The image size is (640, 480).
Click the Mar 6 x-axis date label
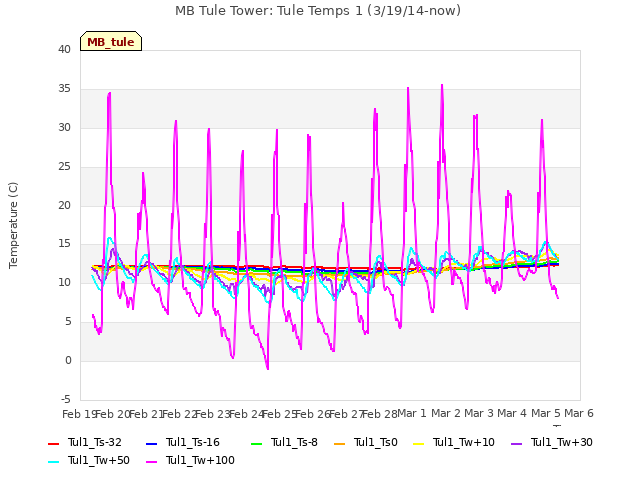pyautogui.click(x=579, y=413)
